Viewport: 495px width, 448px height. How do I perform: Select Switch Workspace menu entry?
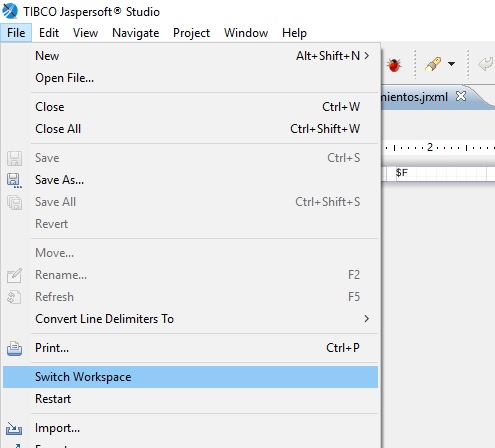click(x=190, y=377)
